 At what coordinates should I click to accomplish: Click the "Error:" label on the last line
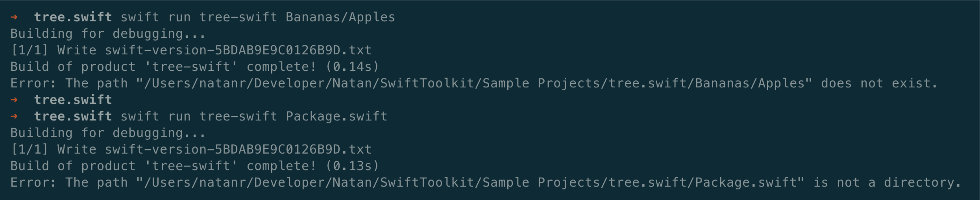(x=33, y=183)
